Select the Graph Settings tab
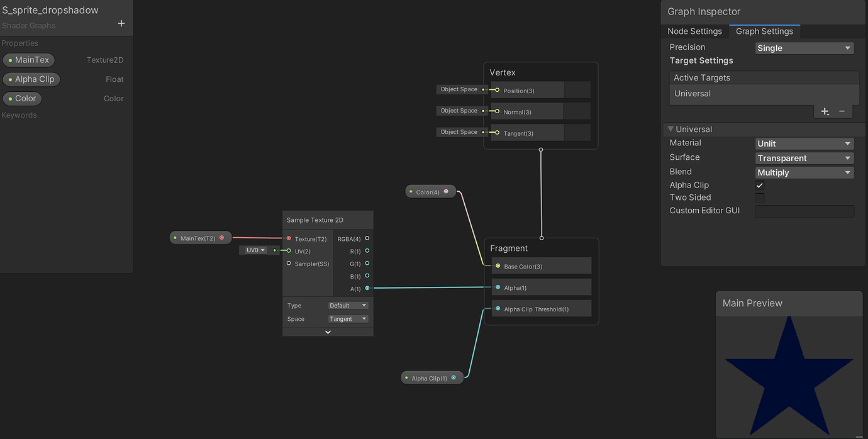 click(x=764, y=31)
